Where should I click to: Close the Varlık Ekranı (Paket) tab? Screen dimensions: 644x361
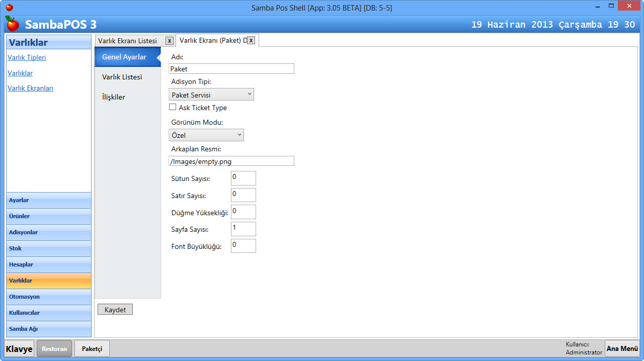[251, 40]
